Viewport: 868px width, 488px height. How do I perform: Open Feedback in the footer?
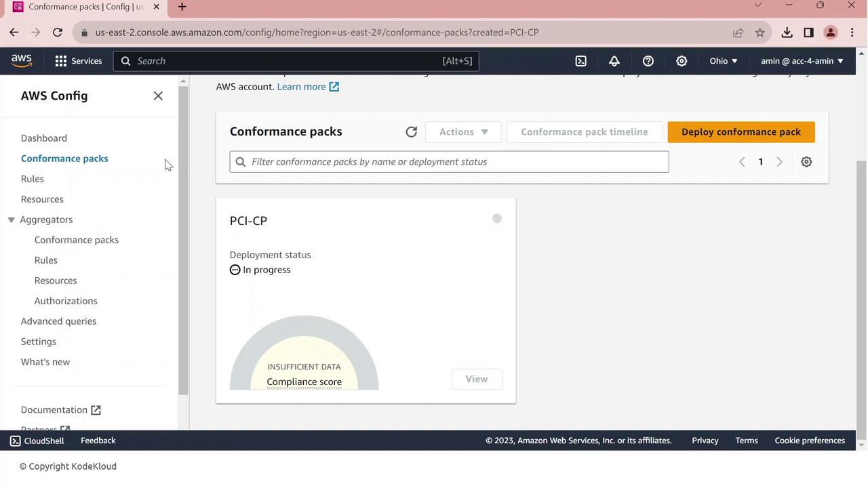(x=98, y=441)
